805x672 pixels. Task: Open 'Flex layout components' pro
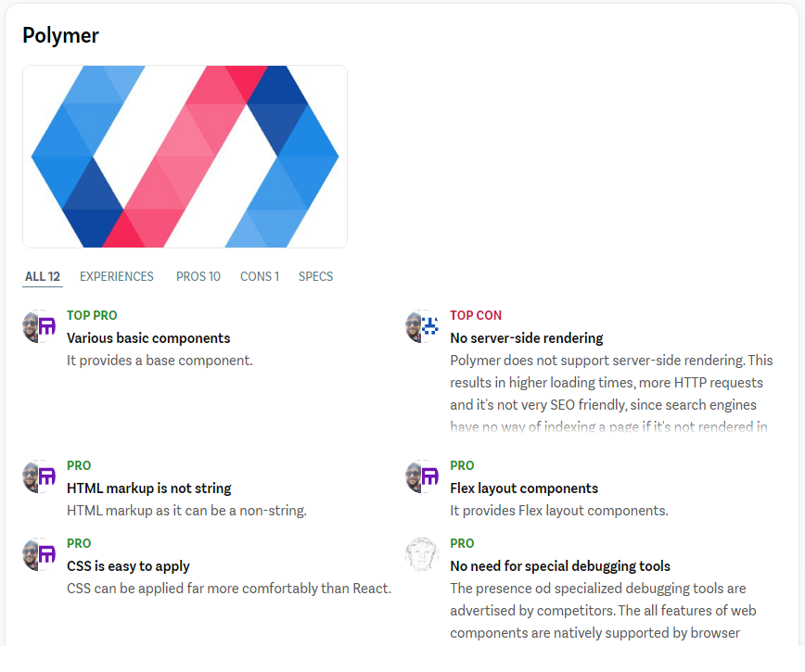(x=524, y=488)
